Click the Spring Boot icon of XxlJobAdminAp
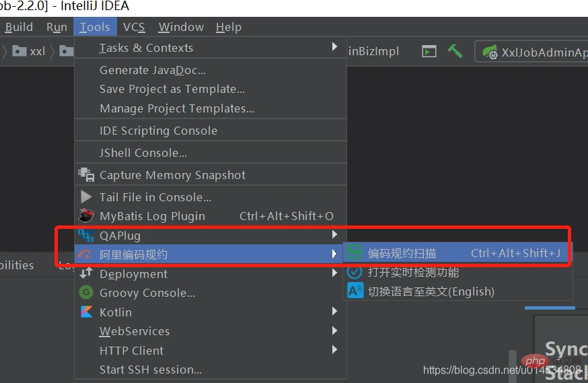 coord(490,52)
